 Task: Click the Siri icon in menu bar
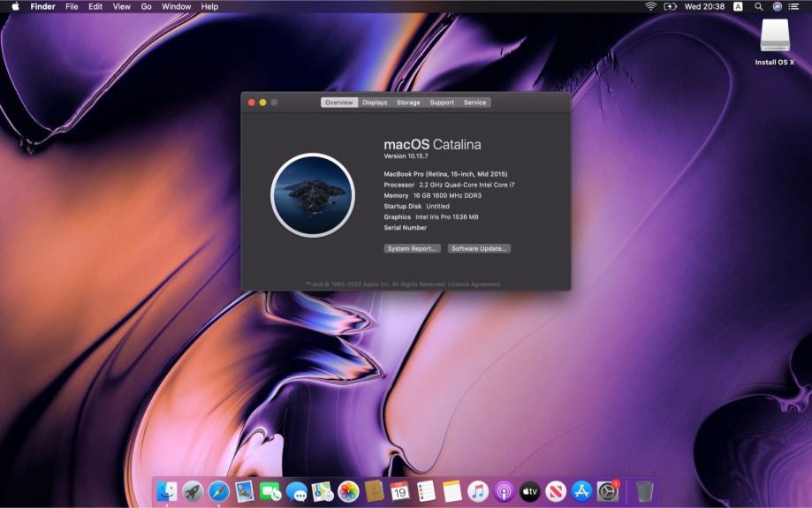point(778,6)
